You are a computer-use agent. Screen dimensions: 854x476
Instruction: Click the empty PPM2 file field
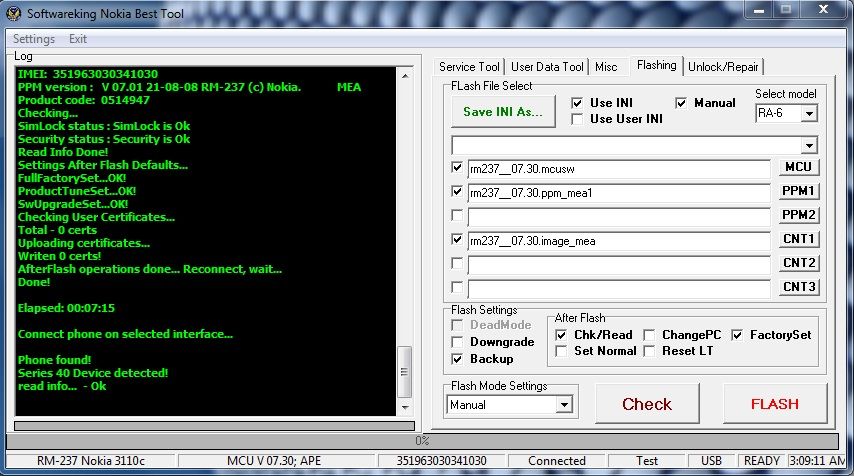coord(619,217)
